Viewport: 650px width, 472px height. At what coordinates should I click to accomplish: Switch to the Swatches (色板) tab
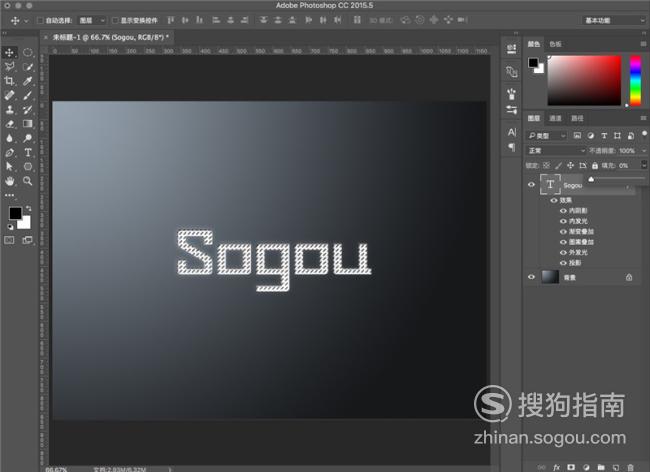[555, 44]
